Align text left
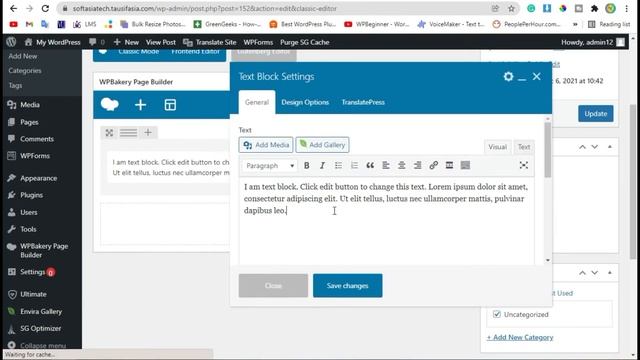The image size is (640, 360). pos(386,165)
